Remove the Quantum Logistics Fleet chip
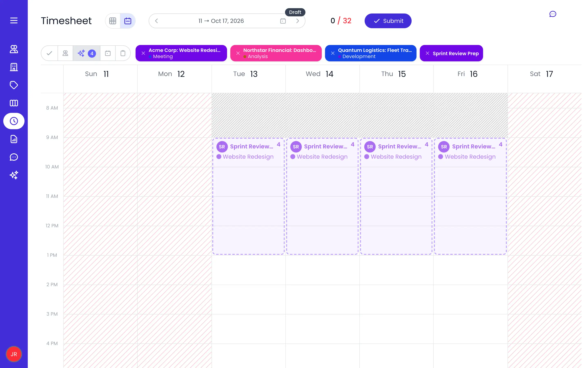The image size is (588, 368). point(333,53)
